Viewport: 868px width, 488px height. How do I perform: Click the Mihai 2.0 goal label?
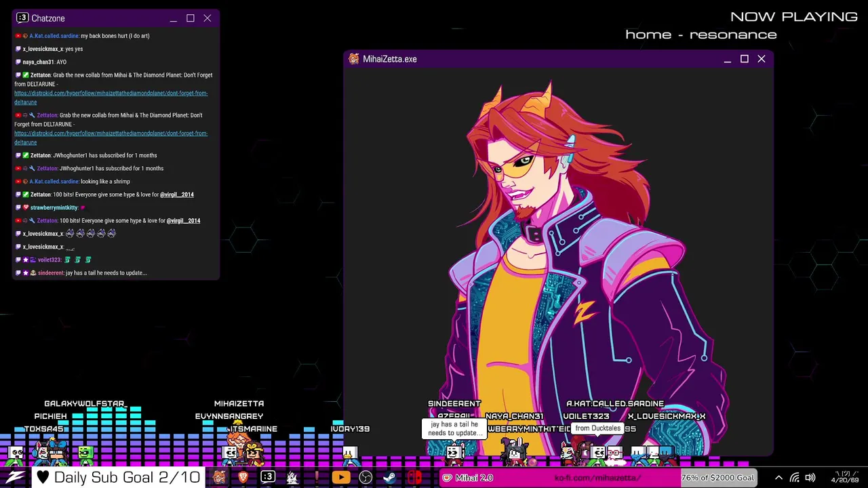click(x=474, y=478)
